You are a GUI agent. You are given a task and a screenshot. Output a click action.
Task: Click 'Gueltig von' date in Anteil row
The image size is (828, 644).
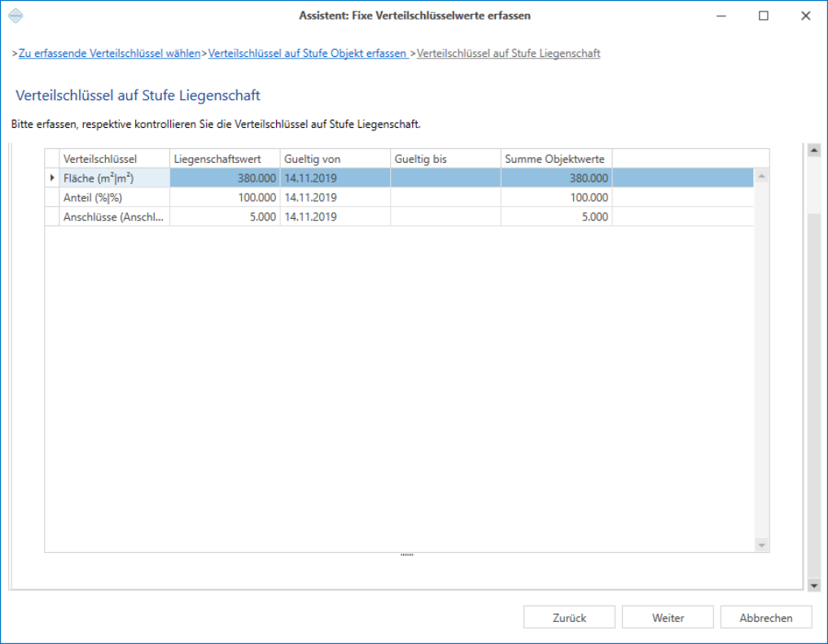click(335, 197)
